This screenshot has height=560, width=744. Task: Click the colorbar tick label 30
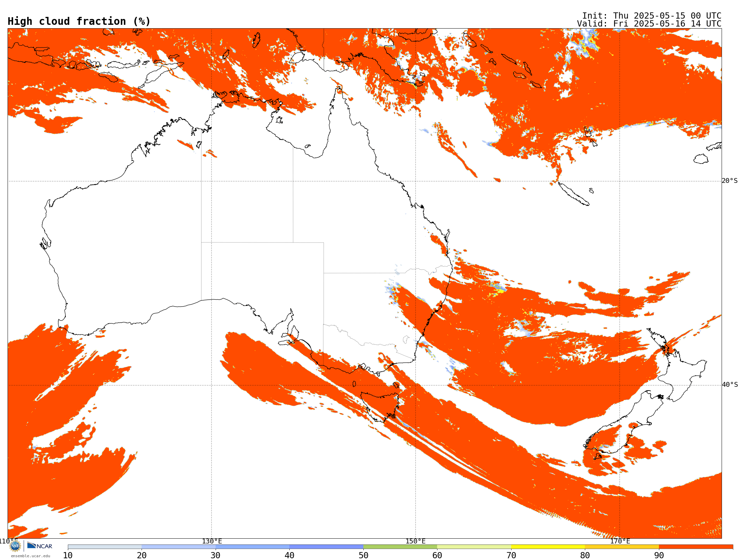coord(216,556)
